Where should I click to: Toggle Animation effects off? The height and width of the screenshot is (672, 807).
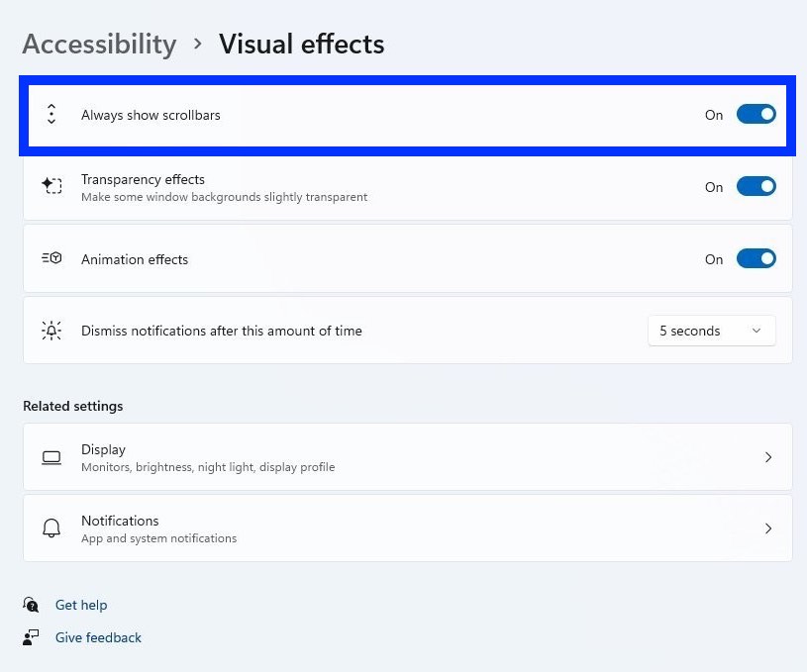click(x=756, y=258)
